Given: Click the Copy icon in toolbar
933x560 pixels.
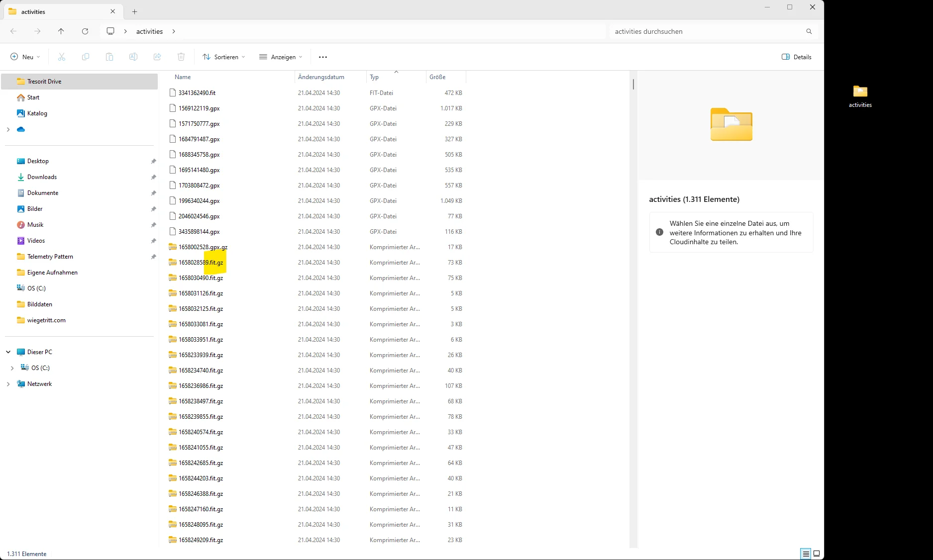Looking at the screenshot, I should pos(86,57).
